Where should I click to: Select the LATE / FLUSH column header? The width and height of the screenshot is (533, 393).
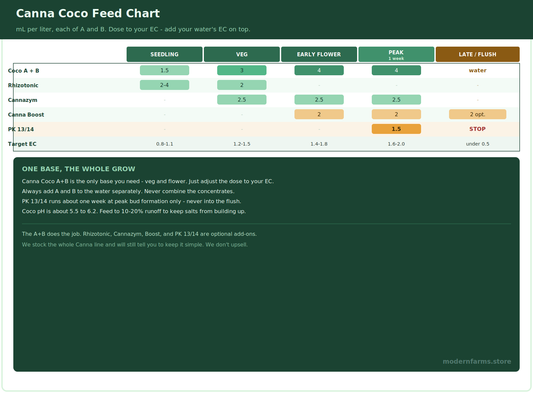tap(478, 54)
